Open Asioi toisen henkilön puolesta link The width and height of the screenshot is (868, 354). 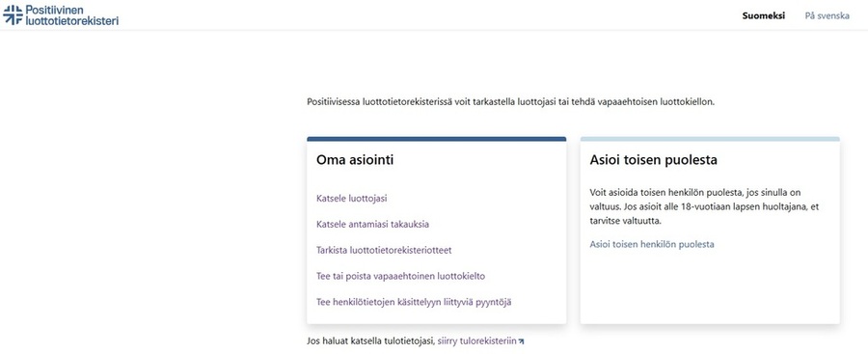point(652,244)
